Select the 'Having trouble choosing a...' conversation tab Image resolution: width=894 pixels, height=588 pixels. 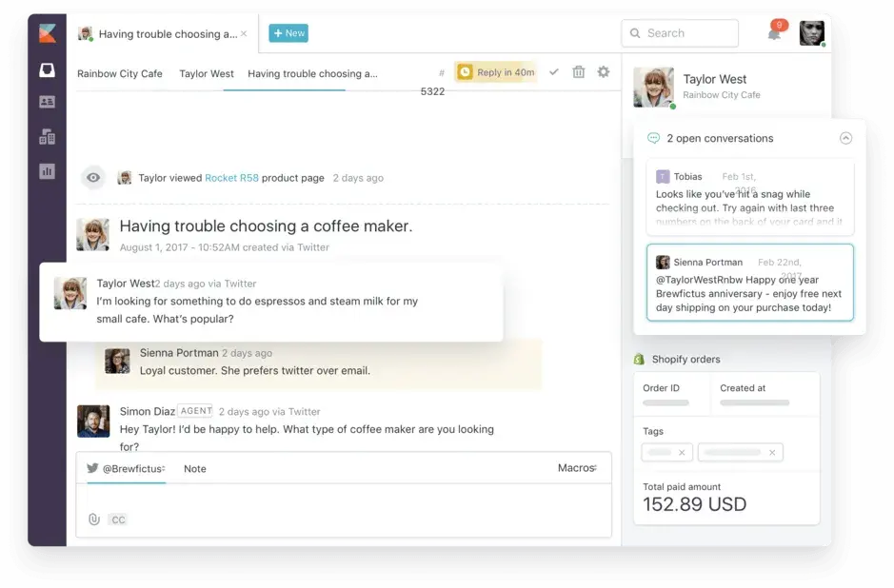pos(312,73)
